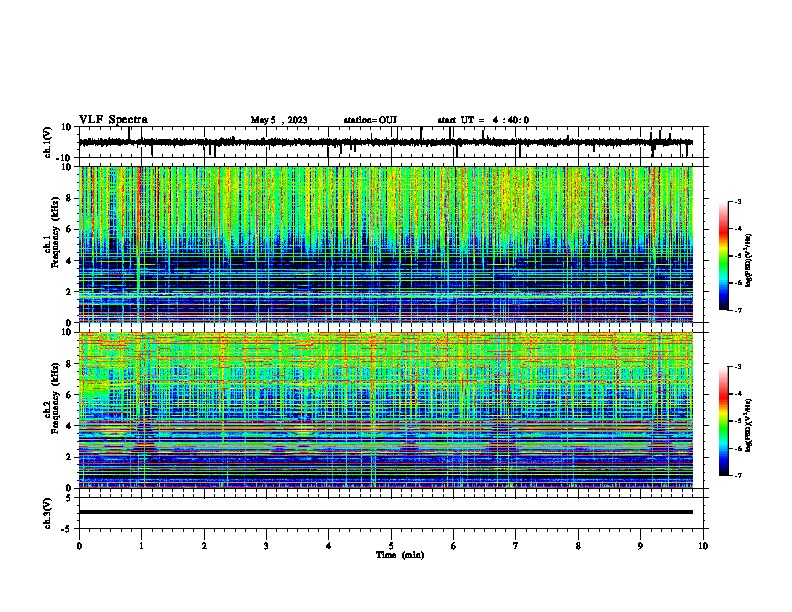Click time axis tick label "9"
The image size is (792, 612).
pos(640,546)
